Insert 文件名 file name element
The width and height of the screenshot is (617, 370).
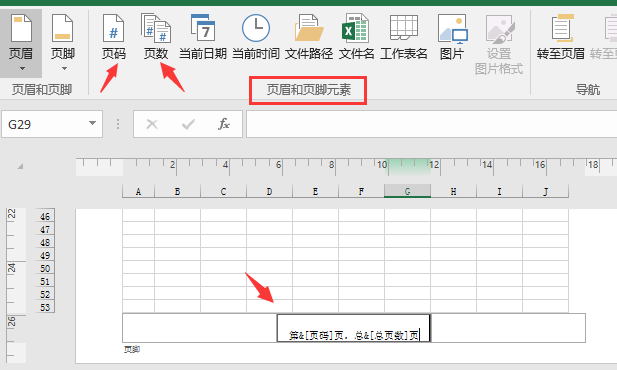coord(357,37)
